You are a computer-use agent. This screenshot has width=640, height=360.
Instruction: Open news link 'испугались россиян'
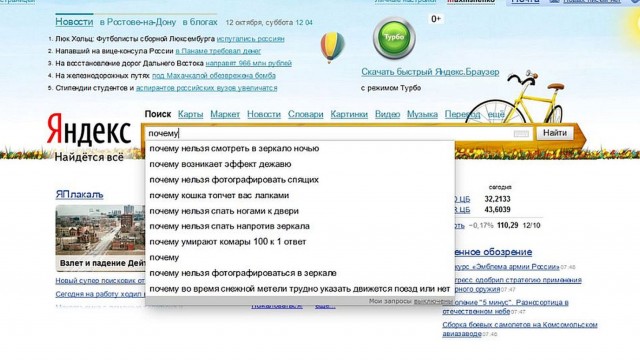point(251,39)
